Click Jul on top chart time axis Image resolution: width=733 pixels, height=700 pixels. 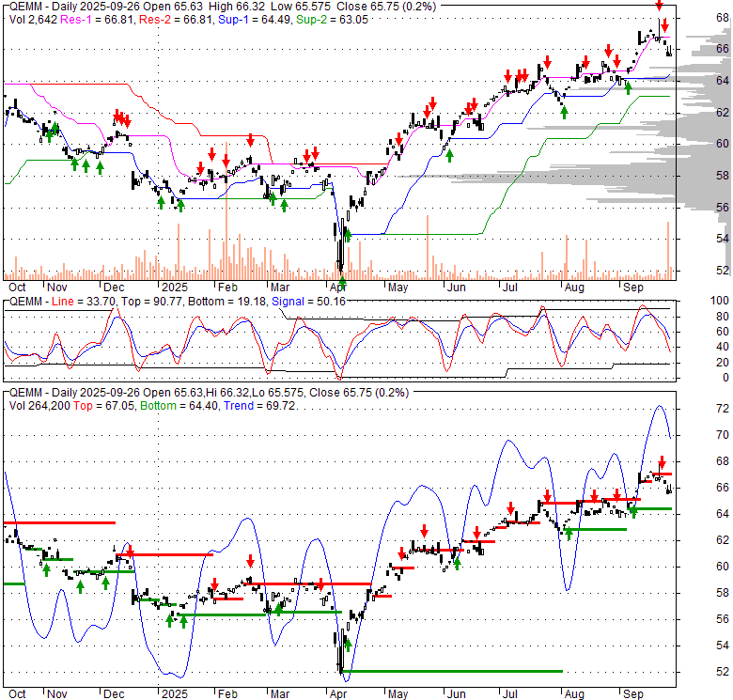tap(510, 288)
